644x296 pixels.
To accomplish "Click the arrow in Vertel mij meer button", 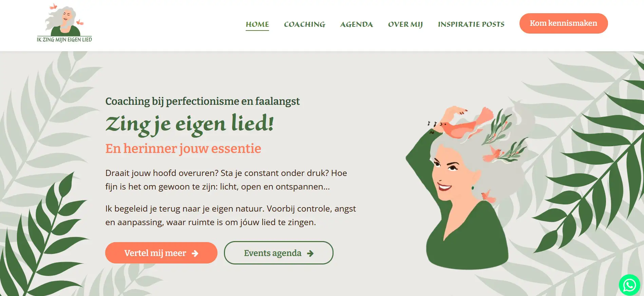I will coord(195,253).
